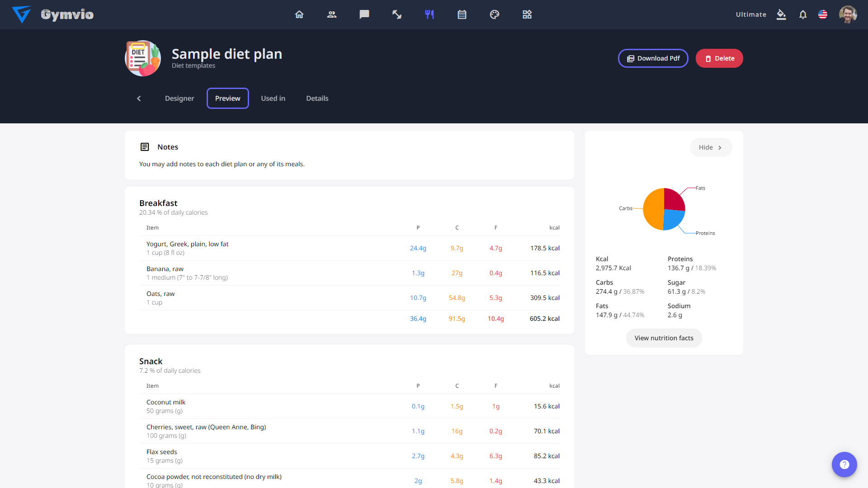The width and height of the screenshot is (868, 488).
Task: Click View nutrition facts button
Action: 664,338
